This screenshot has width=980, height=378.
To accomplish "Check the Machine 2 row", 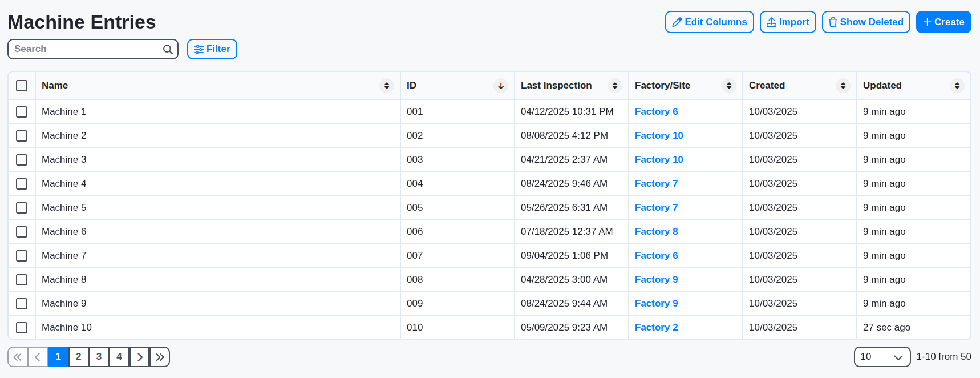I will pos(22,136).
